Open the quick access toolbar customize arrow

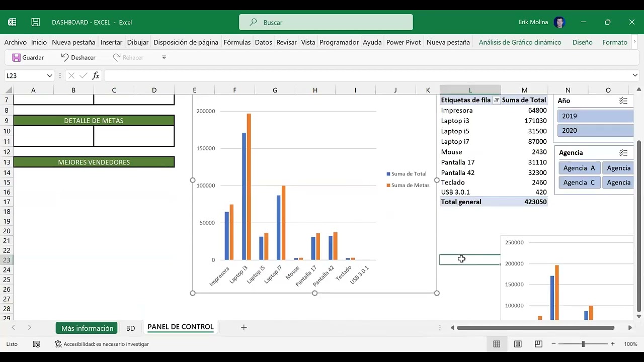[x=164, y=57]
